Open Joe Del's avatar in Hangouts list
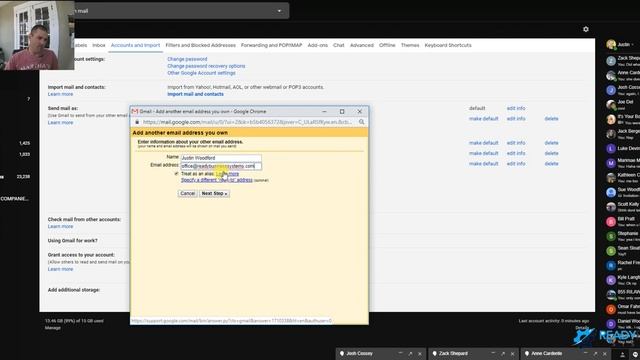 611,105
